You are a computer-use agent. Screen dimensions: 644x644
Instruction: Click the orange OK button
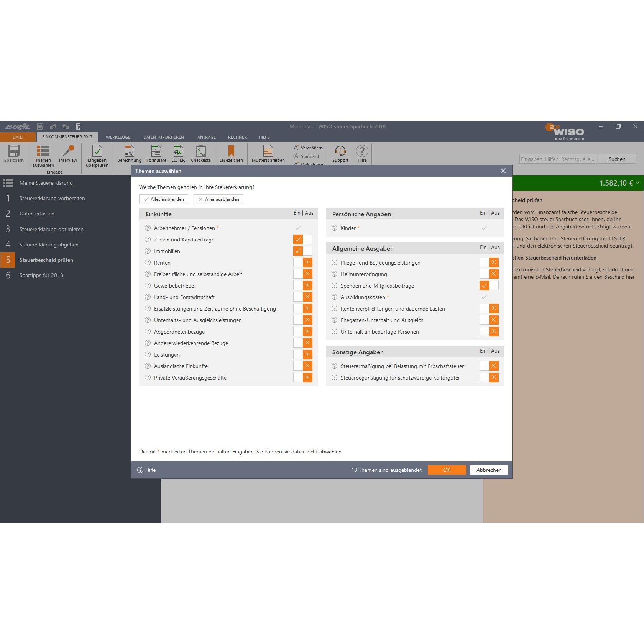pos(447,470)
